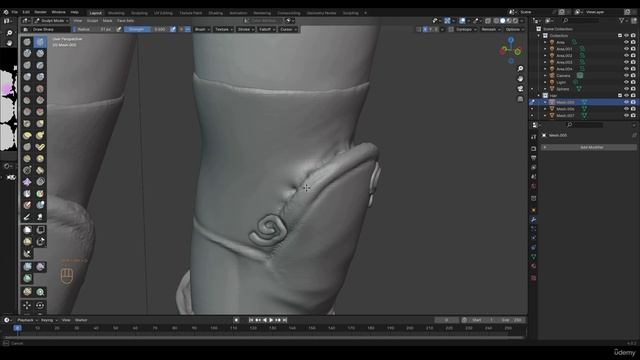
Task: Select the Mesh Filter tool
Action: click(27, 267)
